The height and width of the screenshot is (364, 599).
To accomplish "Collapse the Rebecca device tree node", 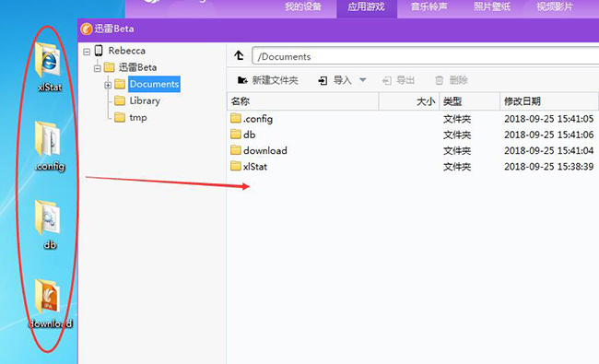I will click(x=87, y=52).
